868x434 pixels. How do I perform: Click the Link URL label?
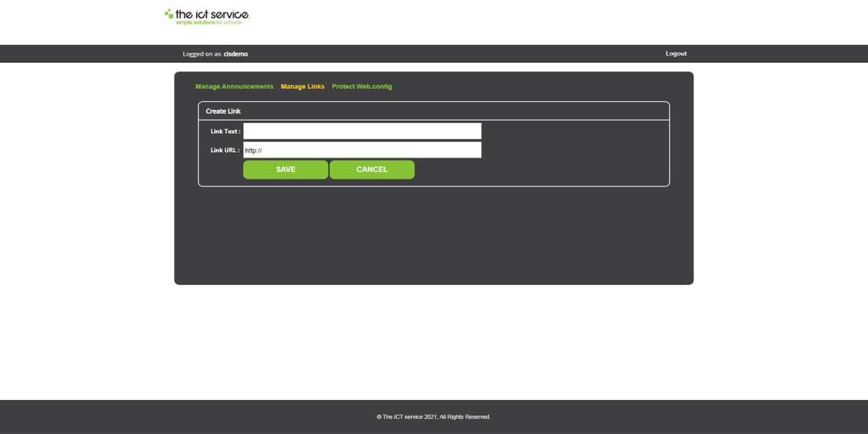224,150
